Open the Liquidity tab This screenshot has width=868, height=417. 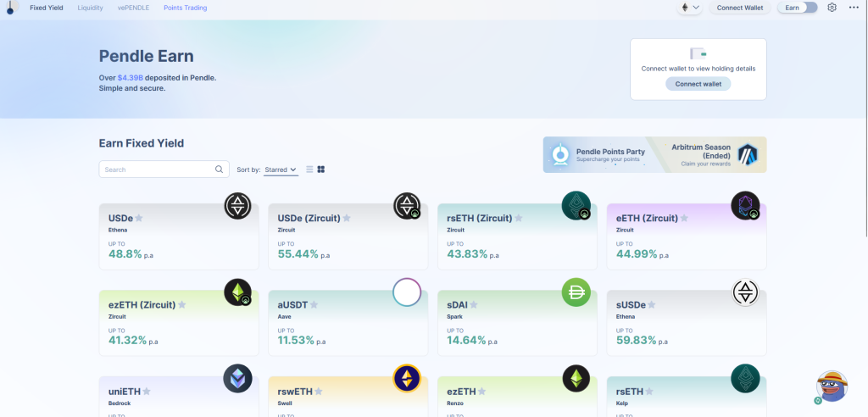point(90,8)
